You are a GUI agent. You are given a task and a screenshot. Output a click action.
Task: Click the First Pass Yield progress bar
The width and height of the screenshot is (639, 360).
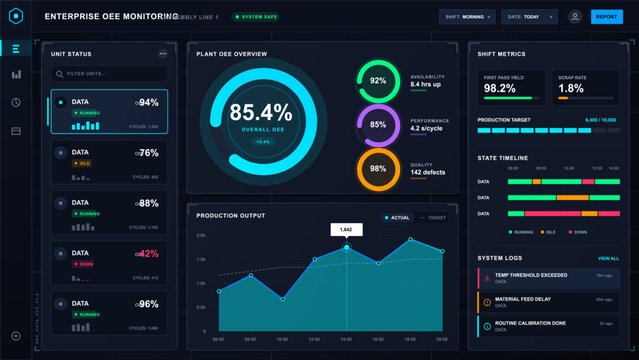511,98
